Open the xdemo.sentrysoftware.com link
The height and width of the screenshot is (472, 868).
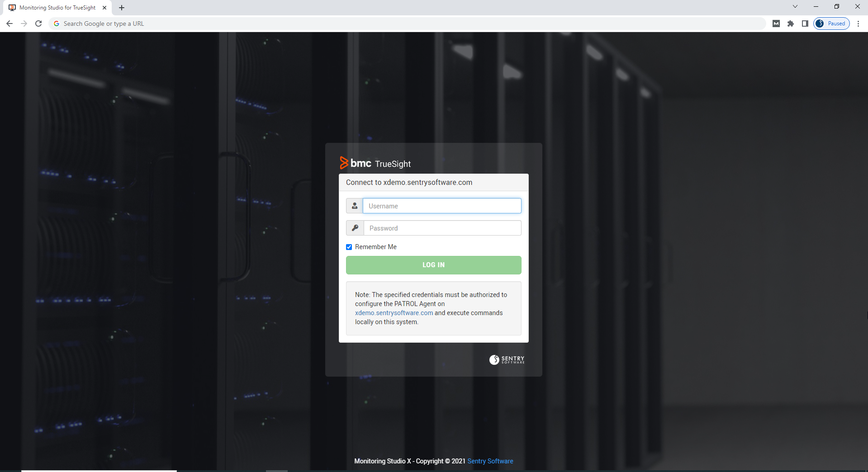point(394,312)
